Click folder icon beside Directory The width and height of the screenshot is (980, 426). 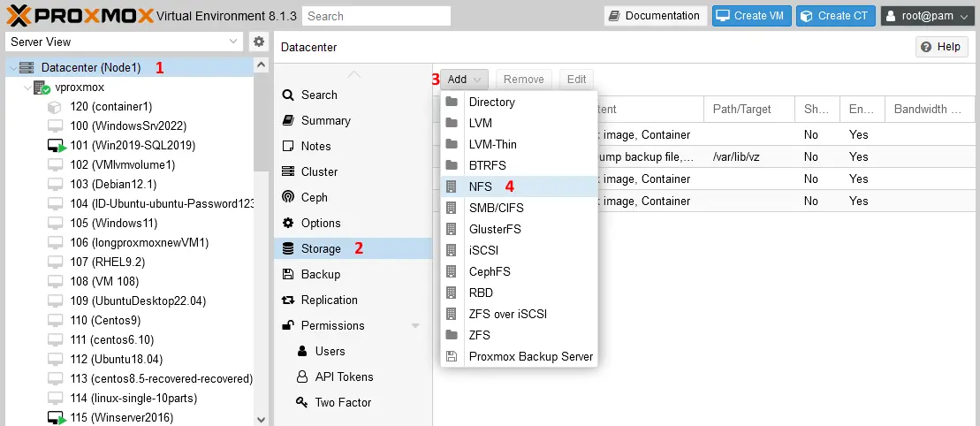click(x=452, y=102)
